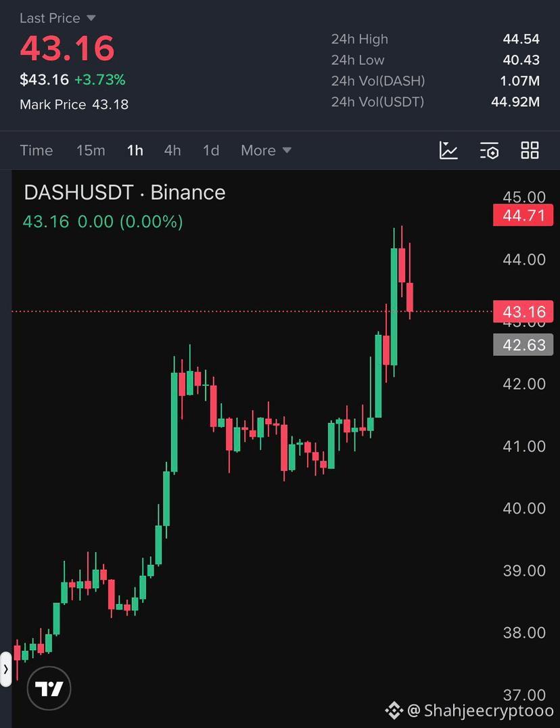
Task: Open the Last Price dropdown
Action: (x=57, y=18)
